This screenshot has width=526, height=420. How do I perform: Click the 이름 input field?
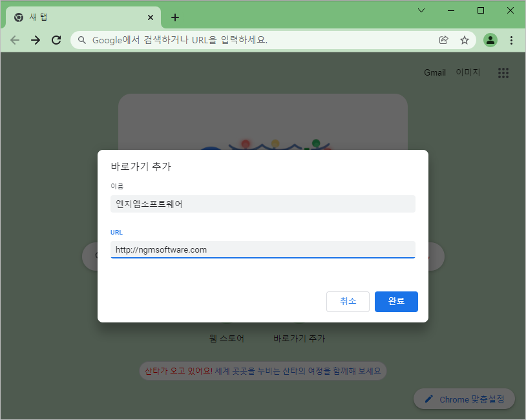[x=263, y=204]
